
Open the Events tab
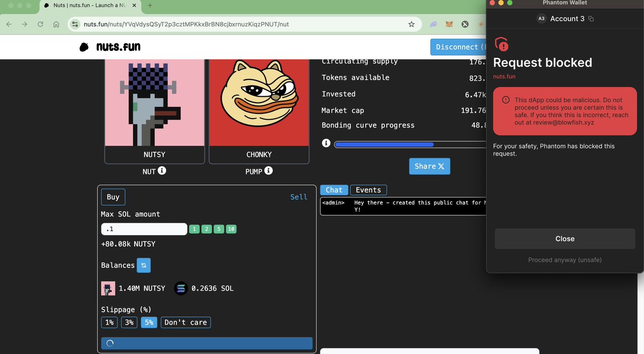(368, 190)
